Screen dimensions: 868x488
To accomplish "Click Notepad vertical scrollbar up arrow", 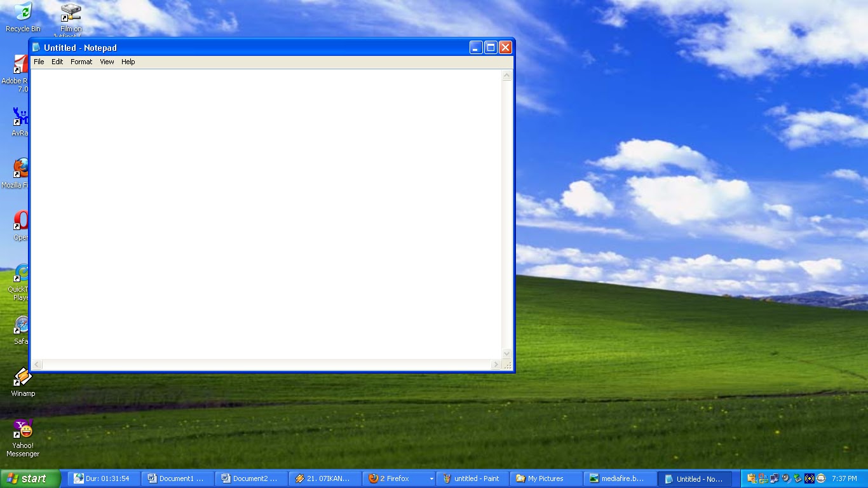I will [506, 75].
